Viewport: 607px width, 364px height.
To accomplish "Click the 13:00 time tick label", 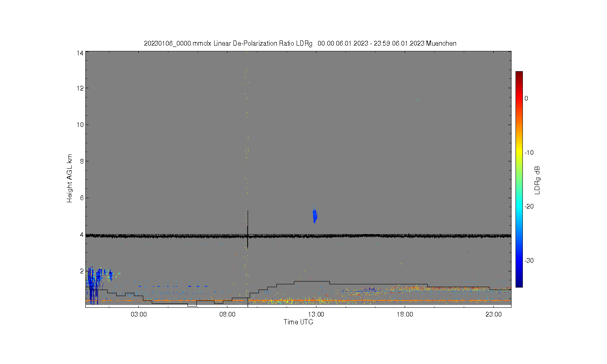I will click(316, 315).
